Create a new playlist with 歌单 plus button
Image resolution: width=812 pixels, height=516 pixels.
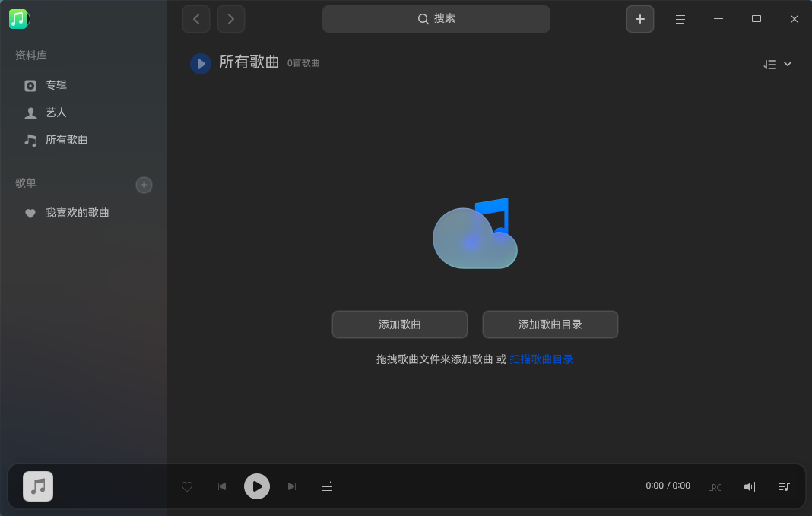[144, 185]
